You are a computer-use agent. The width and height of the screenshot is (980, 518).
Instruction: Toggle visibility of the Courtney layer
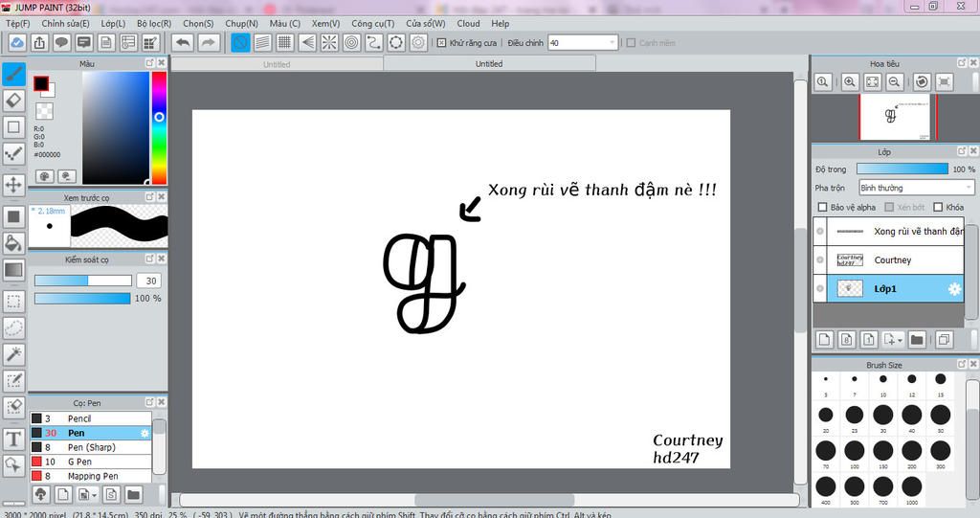pyautogui.click(x=820, y=260)
